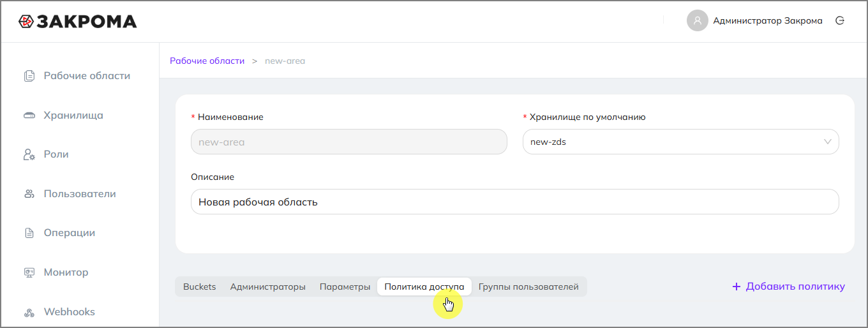Click the Webhooks sidebar icon
The height and width of the screenshot is (328, 868).
click(x=29, y=312)
